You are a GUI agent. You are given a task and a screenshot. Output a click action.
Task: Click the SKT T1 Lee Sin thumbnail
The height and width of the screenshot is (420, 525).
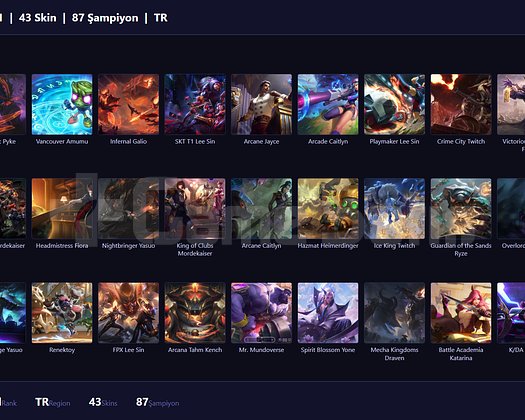pos(195,104)
